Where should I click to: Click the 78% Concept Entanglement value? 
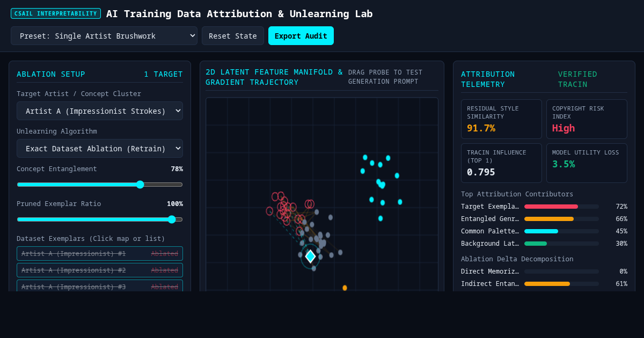tap(177, 169)
